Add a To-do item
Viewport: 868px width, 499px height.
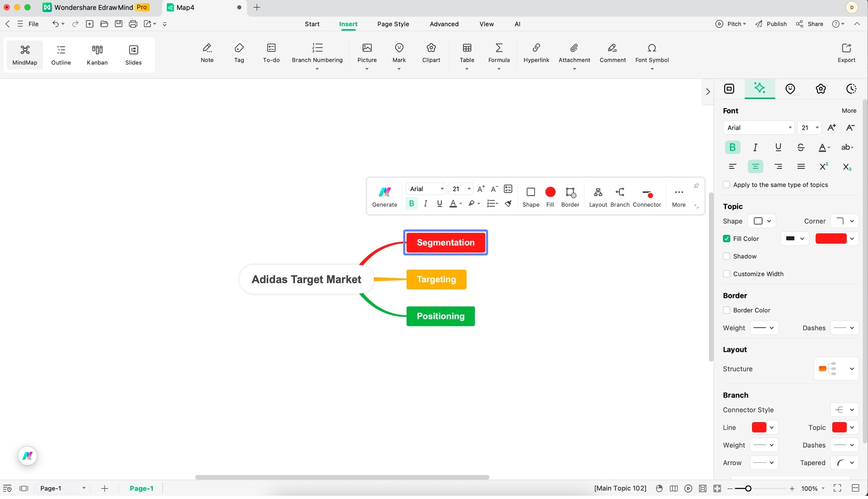pos(271,53)
